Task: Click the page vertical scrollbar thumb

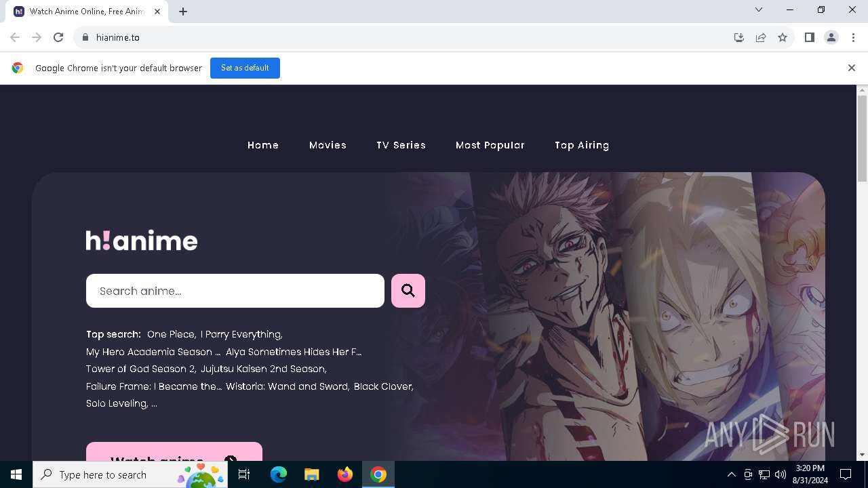Action: (862, 138)
